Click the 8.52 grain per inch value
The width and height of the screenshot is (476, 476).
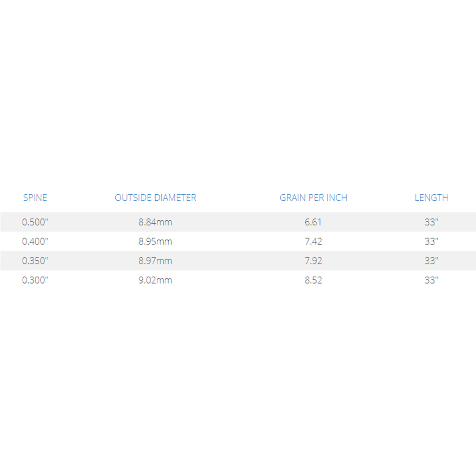(x=313, y=280)
